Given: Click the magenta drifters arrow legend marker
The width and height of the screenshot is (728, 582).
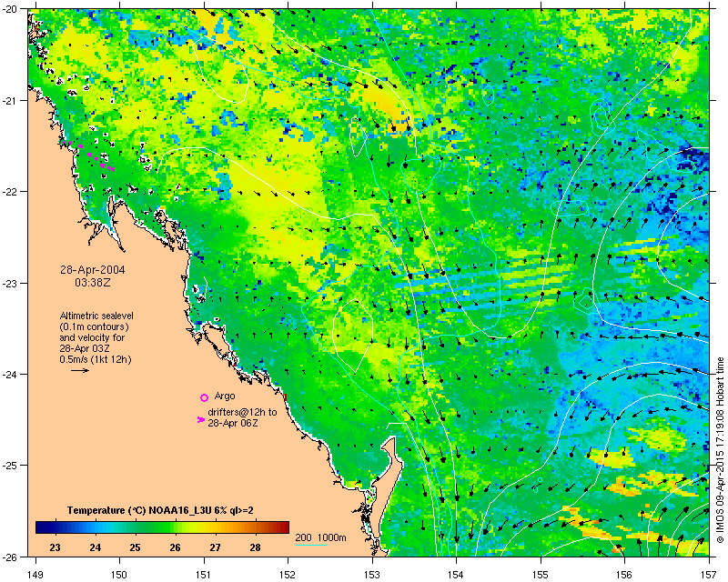Looking at the screenshot, I should [200, 419].
